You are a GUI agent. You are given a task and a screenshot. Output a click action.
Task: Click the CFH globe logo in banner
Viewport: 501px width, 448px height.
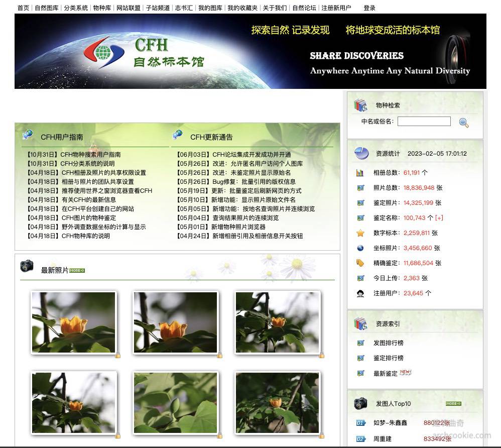[x=103, y=52]
